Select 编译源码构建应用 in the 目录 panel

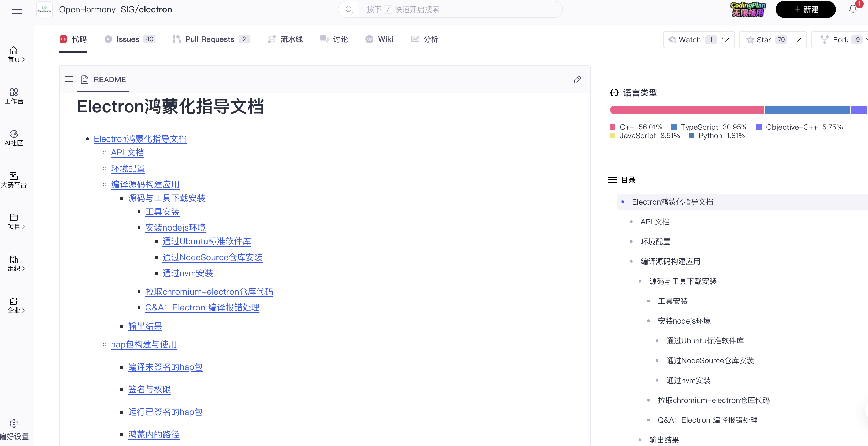click(x=670, y=261)
